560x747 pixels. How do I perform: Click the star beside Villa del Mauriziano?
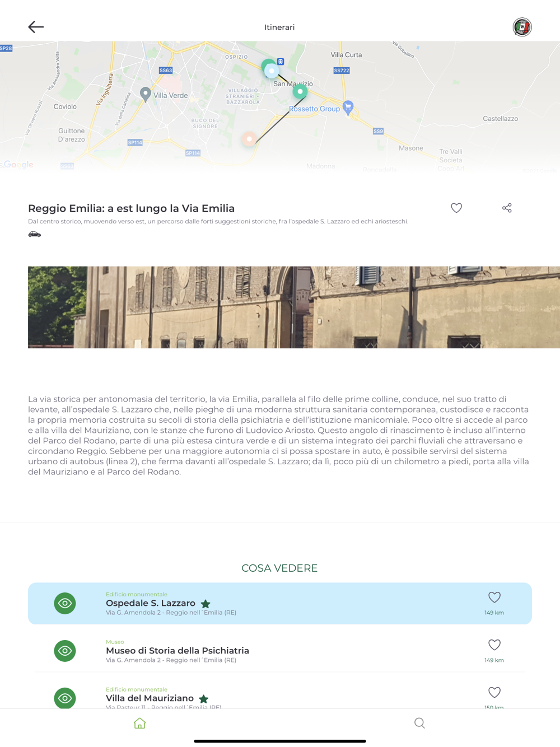[x=204, y=699]
